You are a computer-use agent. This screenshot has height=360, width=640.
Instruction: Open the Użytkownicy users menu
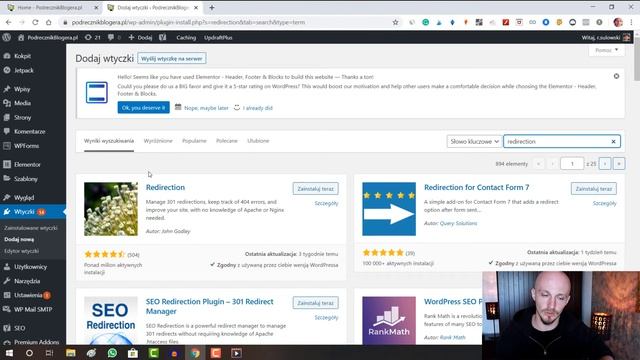[x=30, y=267]
